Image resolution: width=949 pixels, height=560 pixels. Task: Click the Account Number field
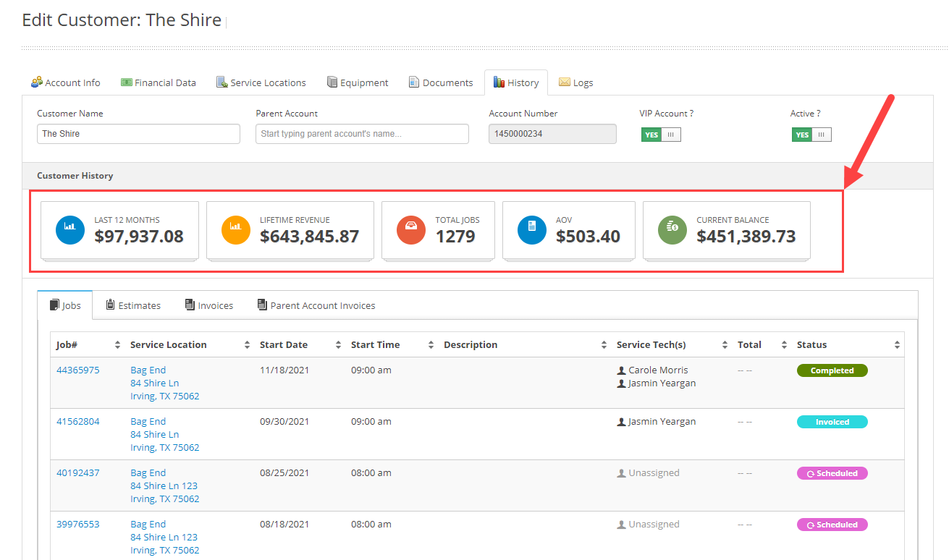[553, 134]
